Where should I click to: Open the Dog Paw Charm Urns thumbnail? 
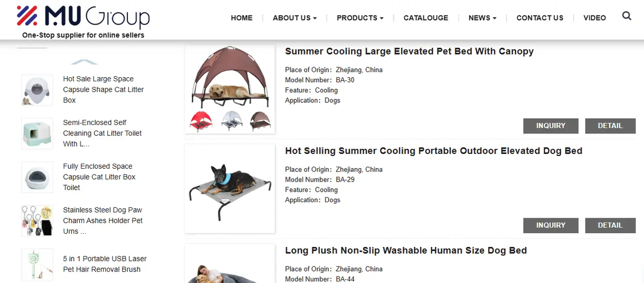click(x=37, y=221)
